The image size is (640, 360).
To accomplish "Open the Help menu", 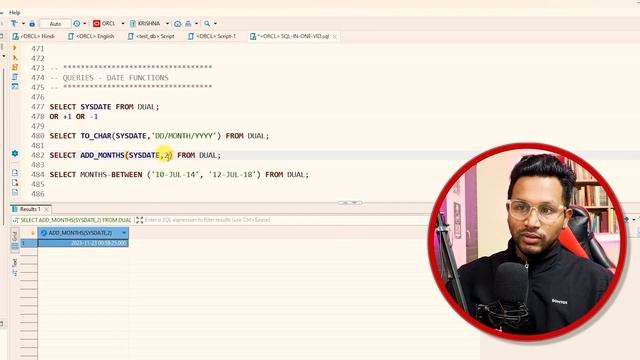I will coord(15,13).
